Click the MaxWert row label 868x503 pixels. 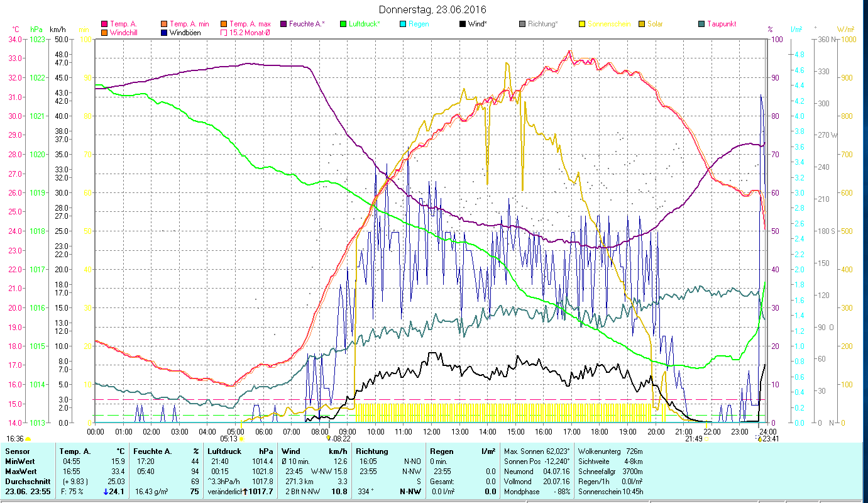point(20,472)
